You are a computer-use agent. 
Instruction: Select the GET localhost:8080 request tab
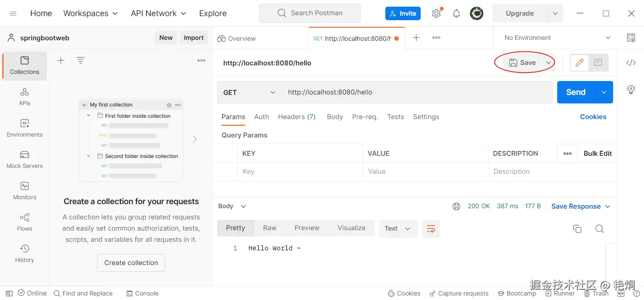[x=357, y=39]
